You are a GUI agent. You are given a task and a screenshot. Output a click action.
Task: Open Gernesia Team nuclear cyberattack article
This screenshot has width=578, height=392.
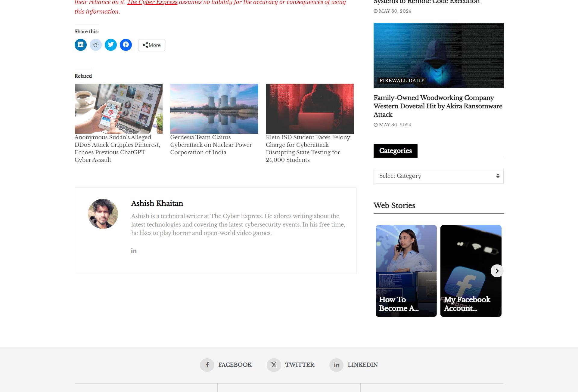[211, 145]
